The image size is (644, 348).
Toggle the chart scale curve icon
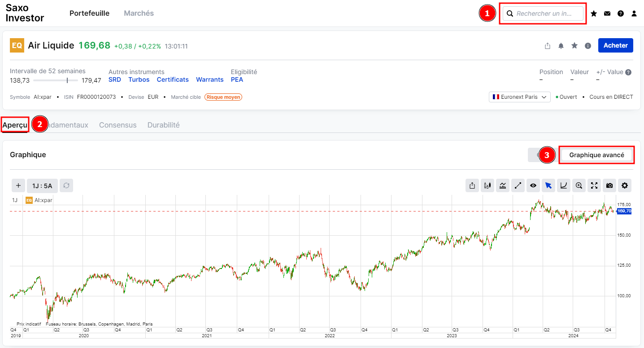click(x=564, y=185)
